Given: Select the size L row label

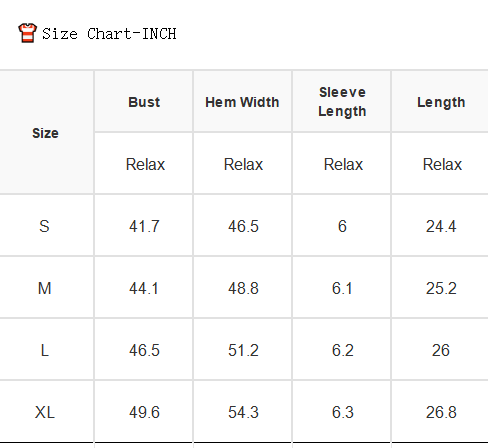Looking at the screenshot, I should (45, 350).
